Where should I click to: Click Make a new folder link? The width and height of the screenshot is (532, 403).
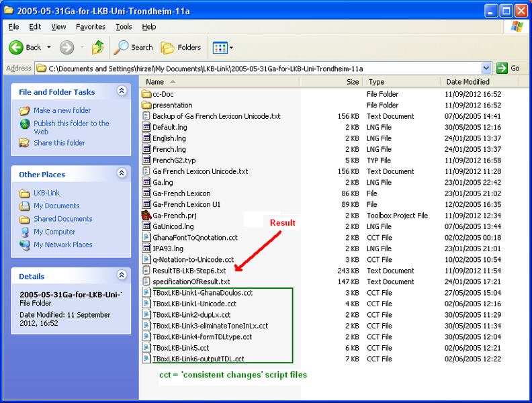[x=62, y=110]
